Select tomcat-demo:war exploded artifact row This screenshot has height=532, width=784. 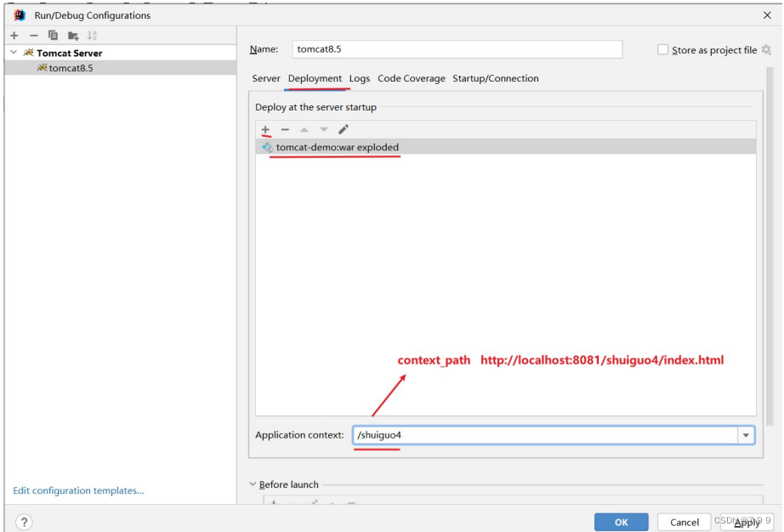(x=505, y=147)
